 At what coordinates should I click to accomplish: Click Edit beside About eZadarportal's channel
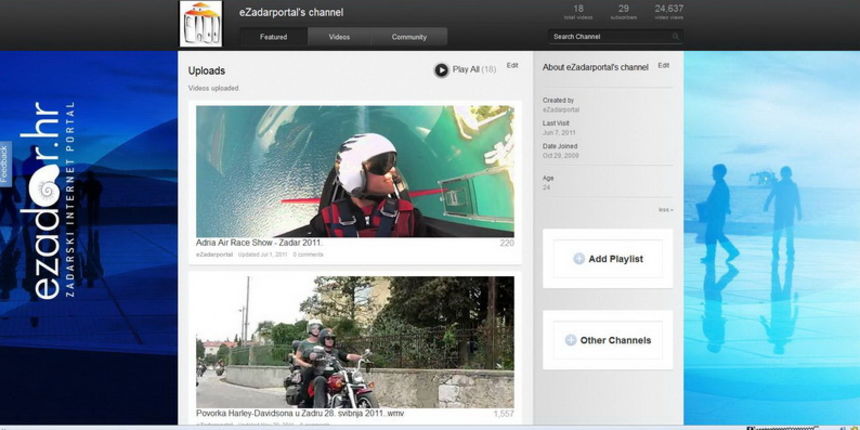[663, 65]
